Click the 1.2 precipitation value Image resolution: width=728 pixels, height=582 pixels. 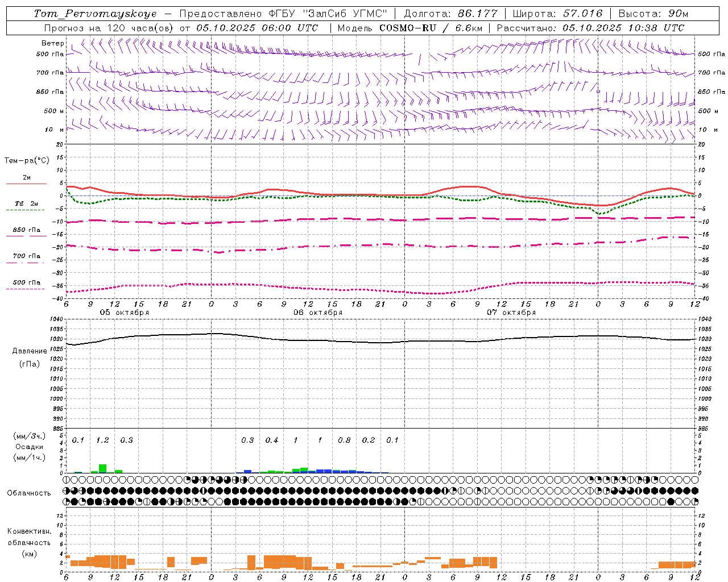click(x=102, y=440)
